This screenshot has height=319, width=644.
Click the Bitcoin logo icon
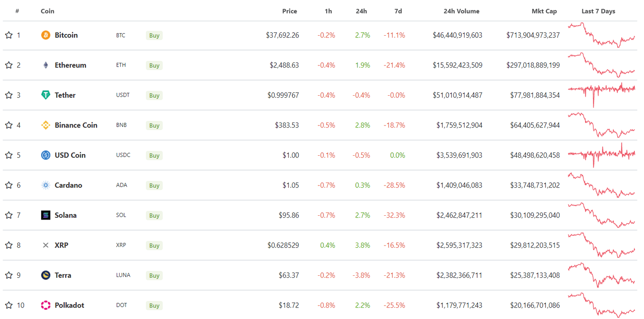46,35
